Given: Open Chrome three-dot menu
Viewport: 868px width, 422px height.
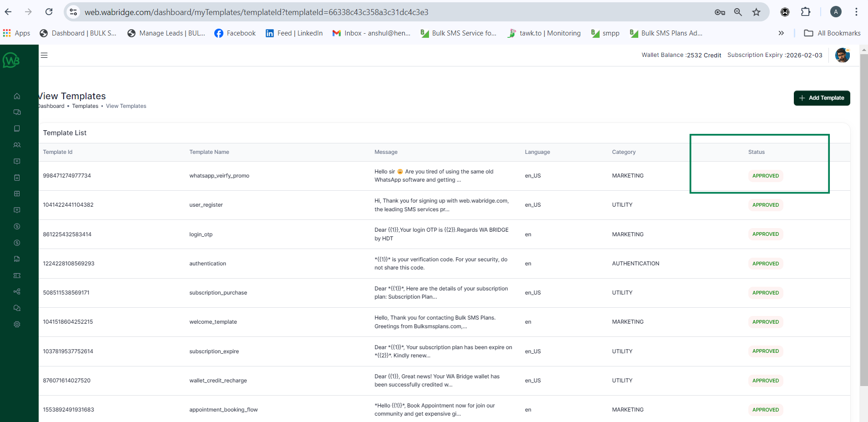Looking at the screenshot, I should 856,12.
